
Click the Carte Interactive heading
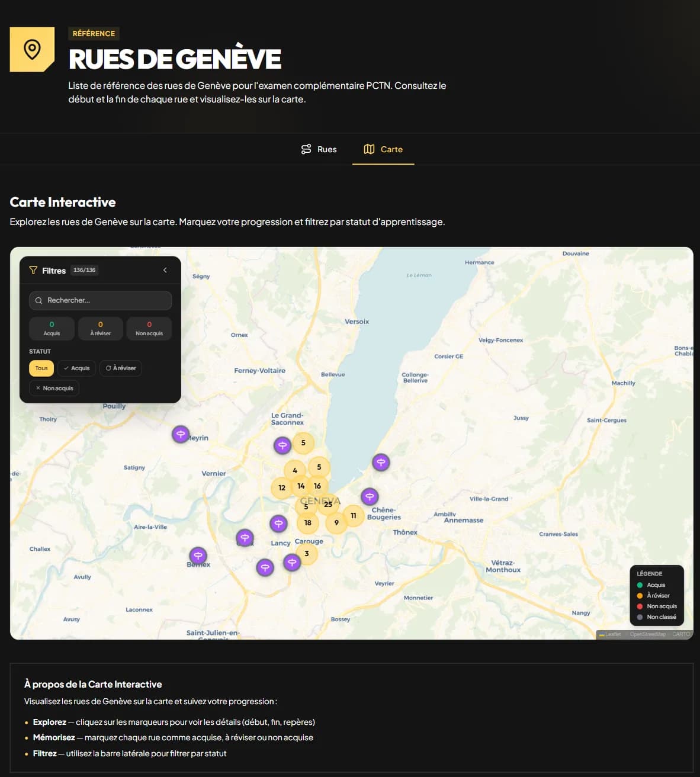pos(63,202)
